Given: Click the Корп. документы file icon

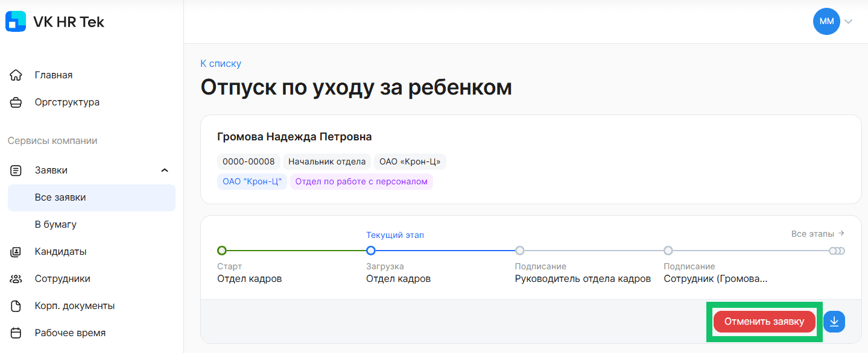Looking at the screenshot, I should 16,306.
